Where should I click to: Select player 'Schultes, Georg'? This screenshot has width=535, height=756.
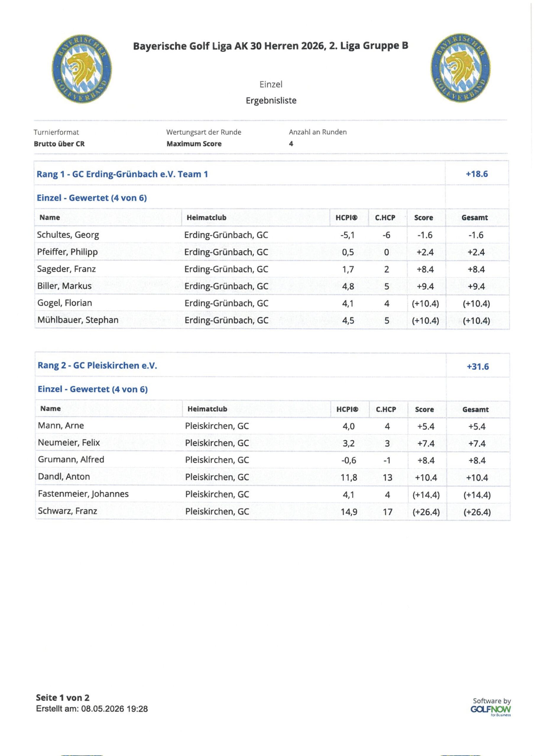(68, 235)
